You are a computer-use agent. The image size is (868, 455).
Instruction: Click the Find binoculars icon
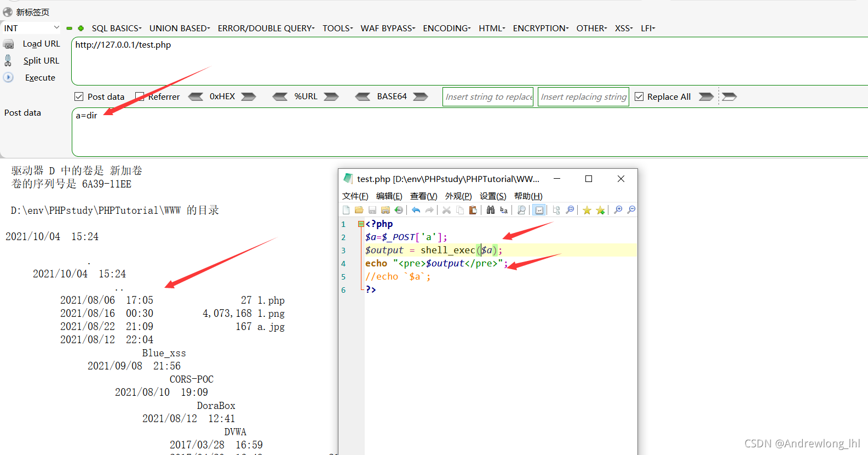[491, 210]
